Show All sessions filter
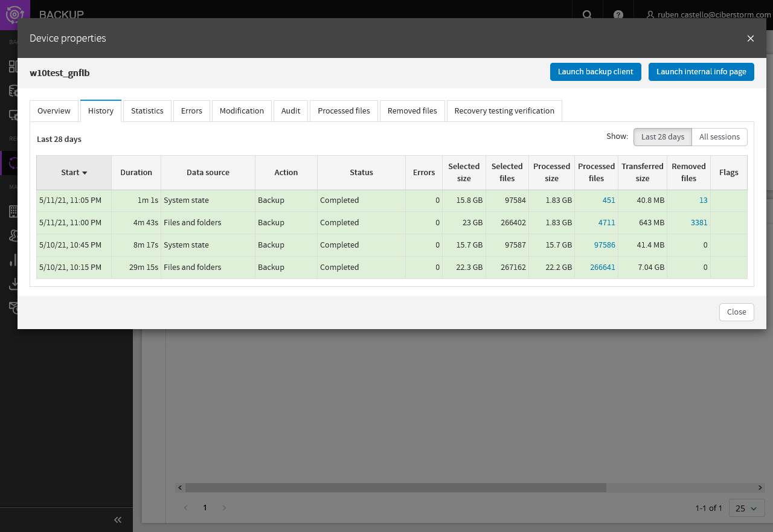 tap(719, 137)
